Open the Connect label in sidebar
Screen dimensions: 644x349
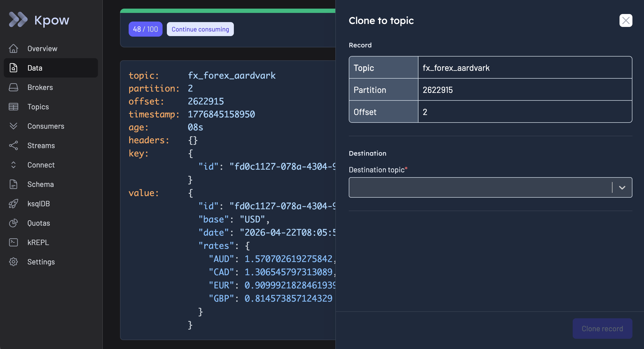point(41,165)
